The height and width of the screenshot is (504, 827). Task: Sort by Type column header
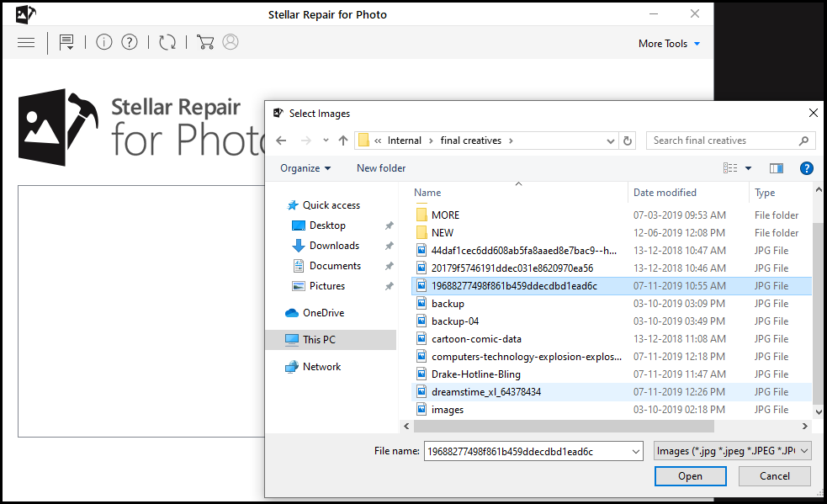click(x=765, y=193)
